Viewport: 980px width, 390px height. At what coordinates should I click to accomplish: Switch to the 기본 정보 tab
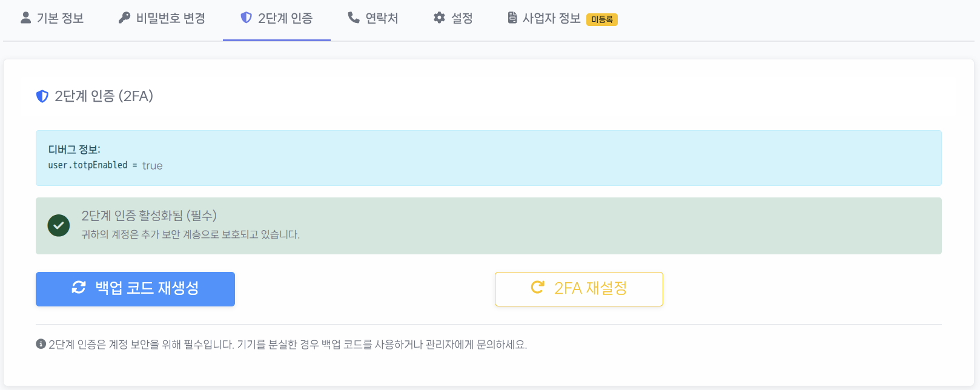[52, 18]
